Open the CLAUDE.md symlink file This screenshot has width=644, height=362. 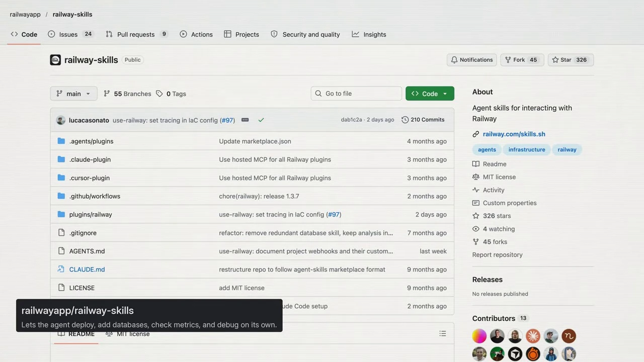(87, 269)
